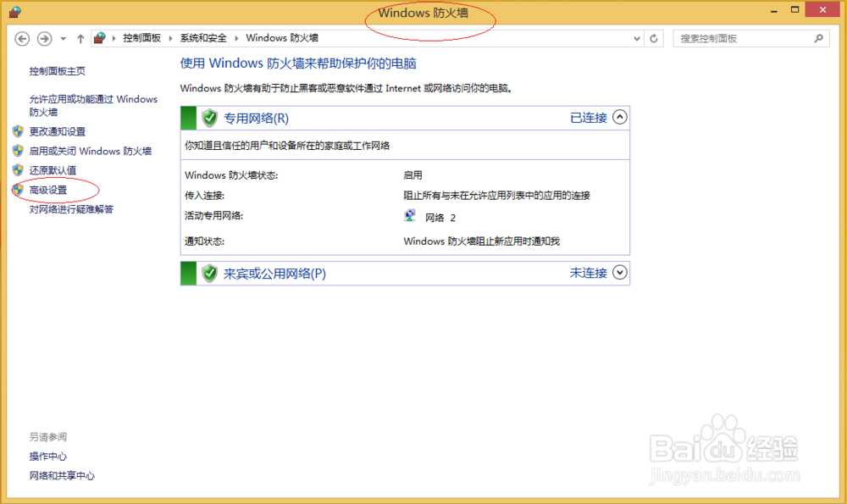Click the refresh icon in the address bar
847x504 pixels.
coord(653,38)
